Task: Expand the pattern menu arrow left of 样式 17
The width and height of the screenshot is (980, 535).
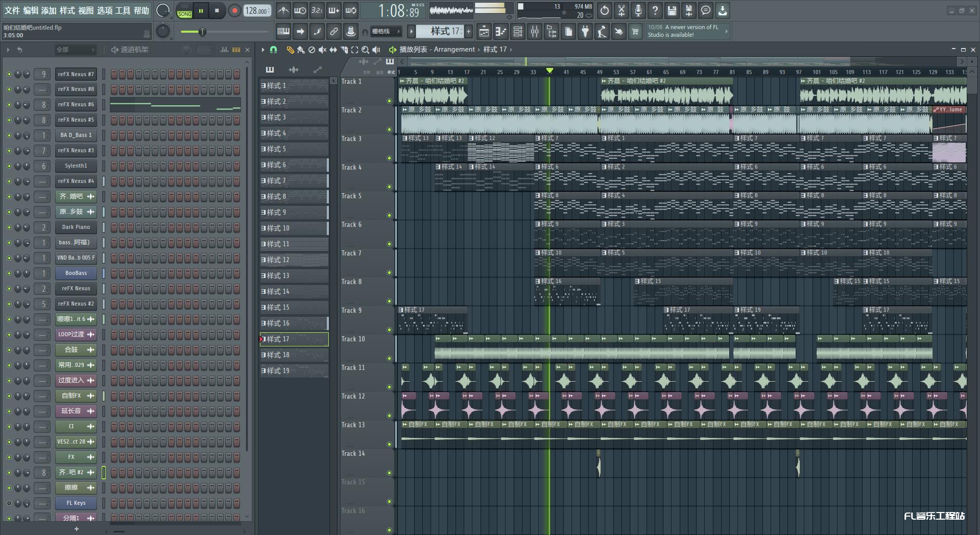Action: (x=411, y=32)
